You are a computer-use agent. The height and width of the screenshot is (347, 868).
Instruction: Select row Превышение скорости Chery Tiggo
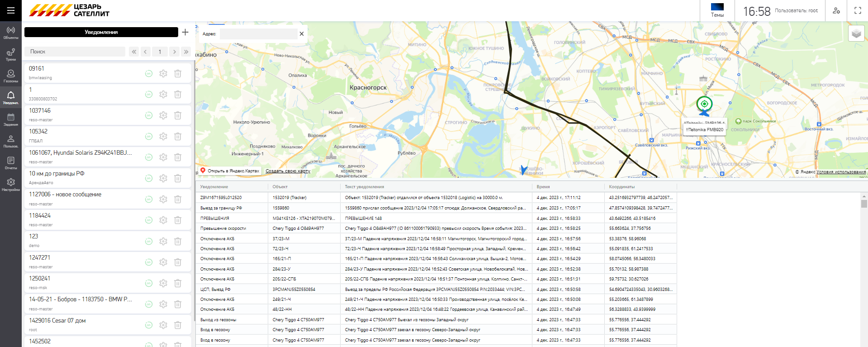[436, 228]
